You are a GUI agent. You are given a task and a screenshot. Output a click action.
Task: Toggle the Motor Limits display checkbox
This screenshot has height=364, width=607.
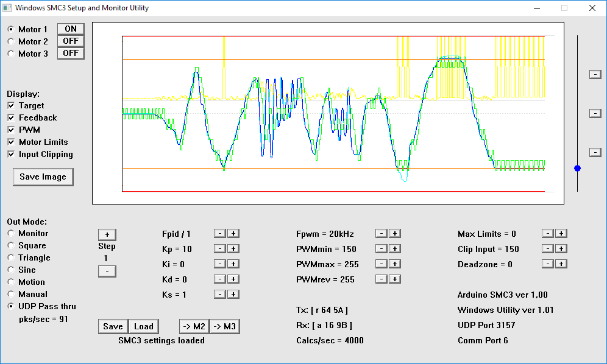coord(11,142)
